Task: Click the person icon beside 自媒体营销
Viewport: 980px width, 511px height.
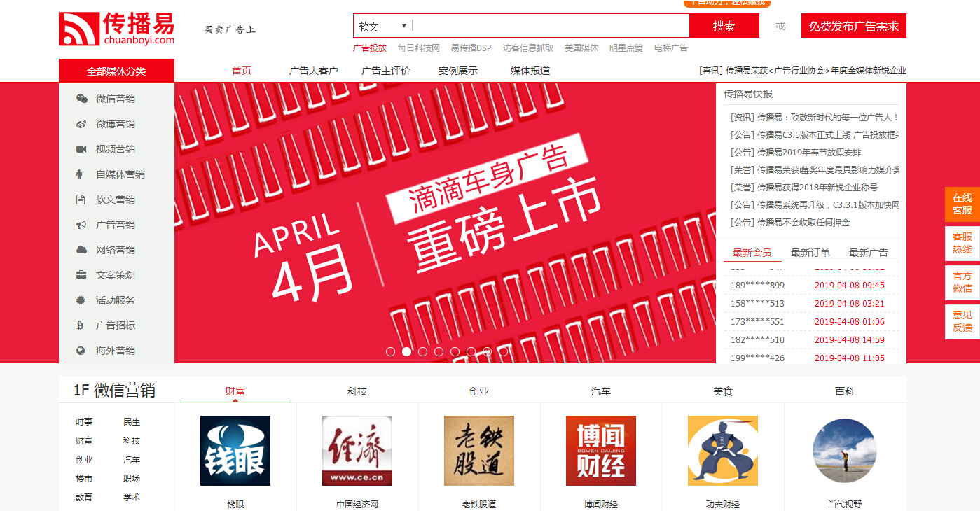Action: click(x=81, y=174)
